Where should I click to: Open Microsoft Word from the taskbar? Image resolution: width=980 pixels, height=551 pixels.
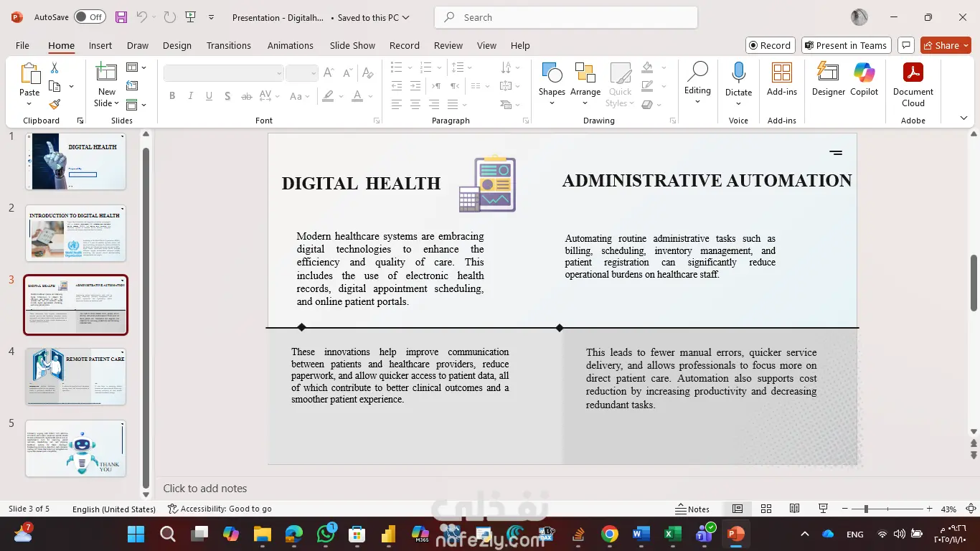coord(641,534)
